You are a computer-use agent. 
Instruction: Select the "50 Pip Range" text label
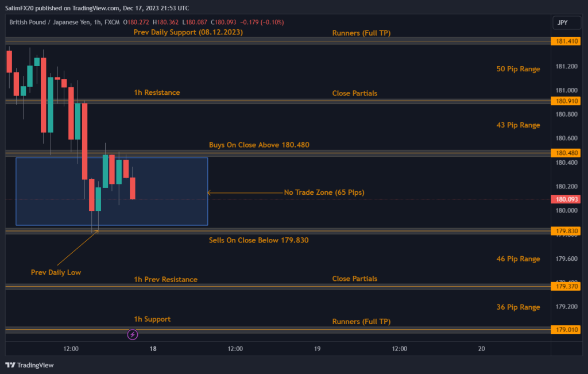coord(518,69)
